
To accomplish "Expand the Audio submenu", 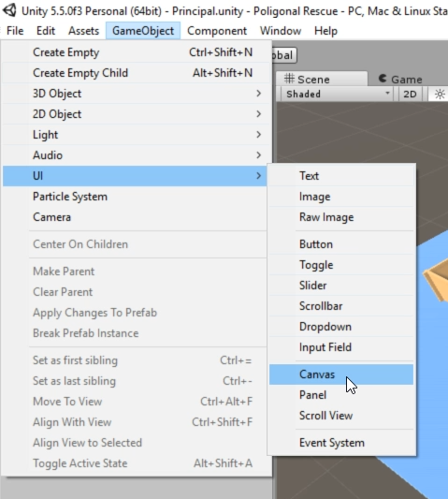I will click(x=136, y=155).
